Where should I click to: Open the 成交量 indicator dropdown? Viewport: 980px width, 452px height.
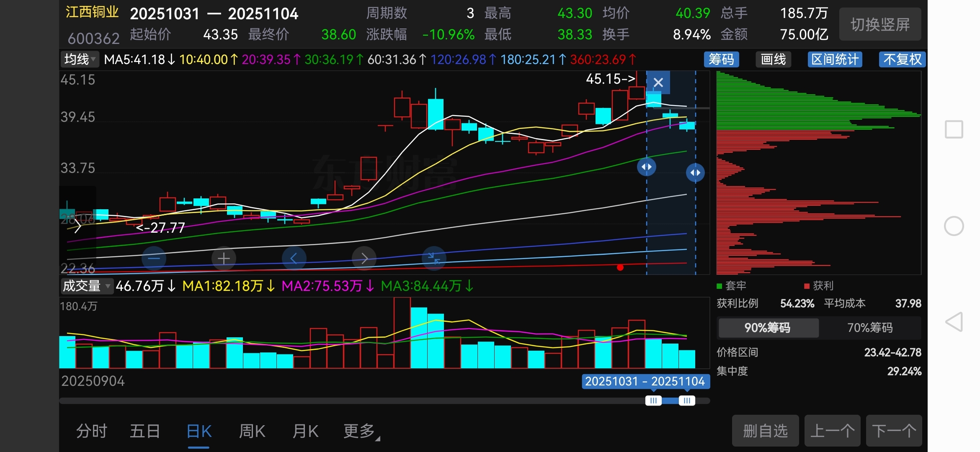coord(86,286)
